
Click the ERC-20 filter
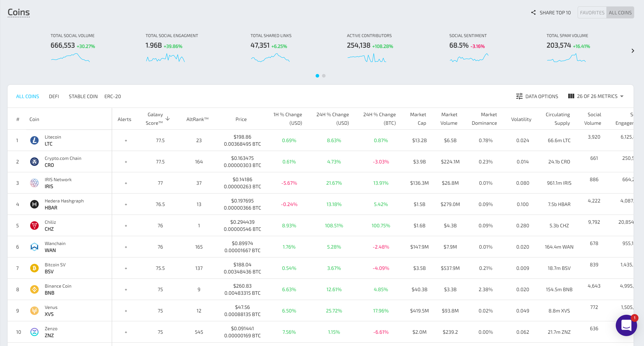point(113,96)
